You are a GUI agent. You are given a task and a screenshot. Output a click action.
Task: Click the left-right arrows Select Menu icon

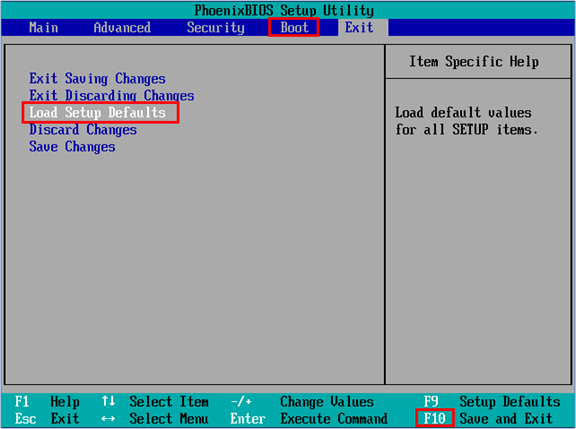coord(108,419)
